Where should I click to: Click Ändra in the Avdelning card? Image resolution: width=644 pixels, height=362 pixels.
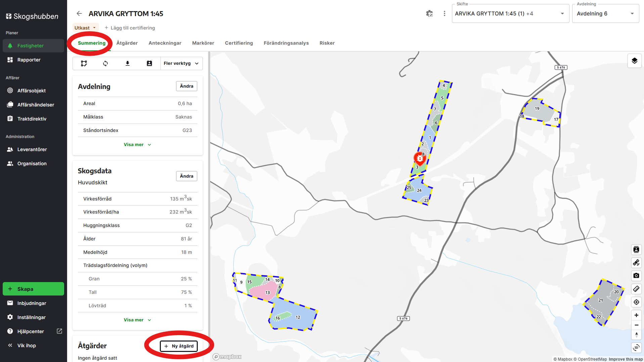point(187,86)
